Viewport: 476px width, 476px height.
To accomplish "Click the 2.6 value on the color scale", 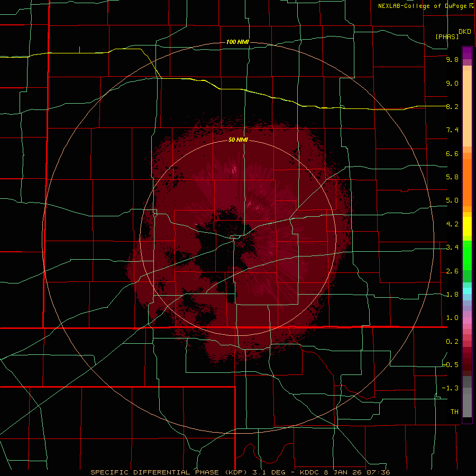I will tap(452, 271).
